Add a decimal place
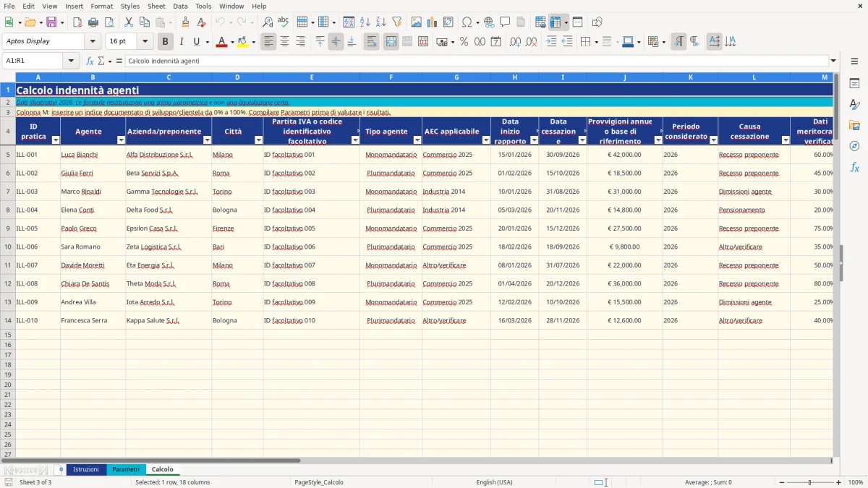The image size is (868, 488). 516,42
